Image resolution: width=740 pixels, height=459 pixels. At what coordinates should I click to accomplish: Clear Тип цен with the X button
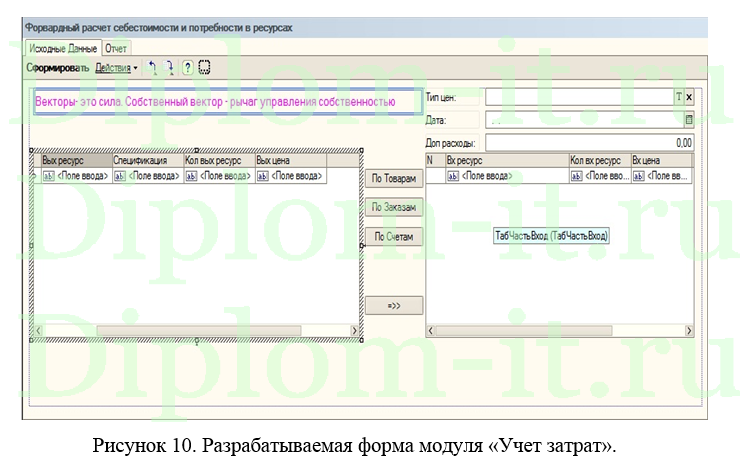pos(689,97)
